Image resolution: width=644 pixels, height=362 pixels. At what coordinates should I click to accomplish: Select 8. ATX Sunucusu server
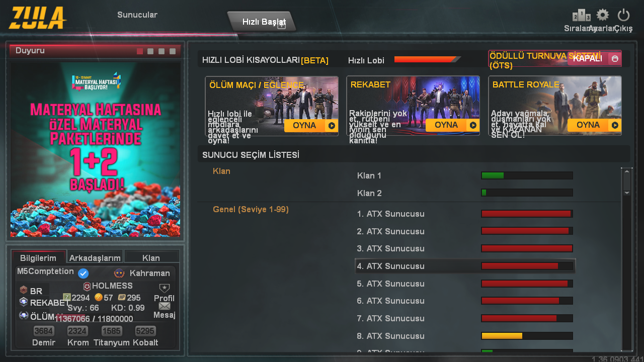pyautogui.click(x=465, y=336)
